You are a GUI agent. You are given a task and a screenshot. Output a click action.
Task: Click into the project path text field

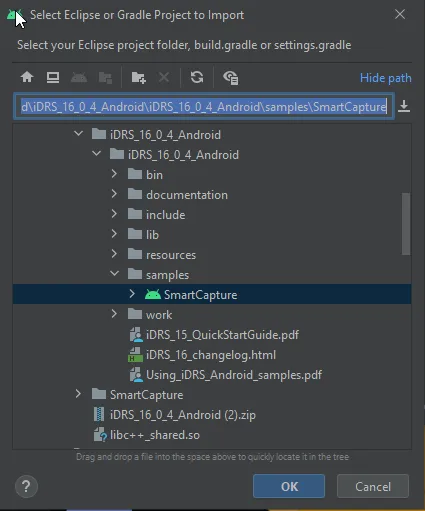tap(204, 106)
